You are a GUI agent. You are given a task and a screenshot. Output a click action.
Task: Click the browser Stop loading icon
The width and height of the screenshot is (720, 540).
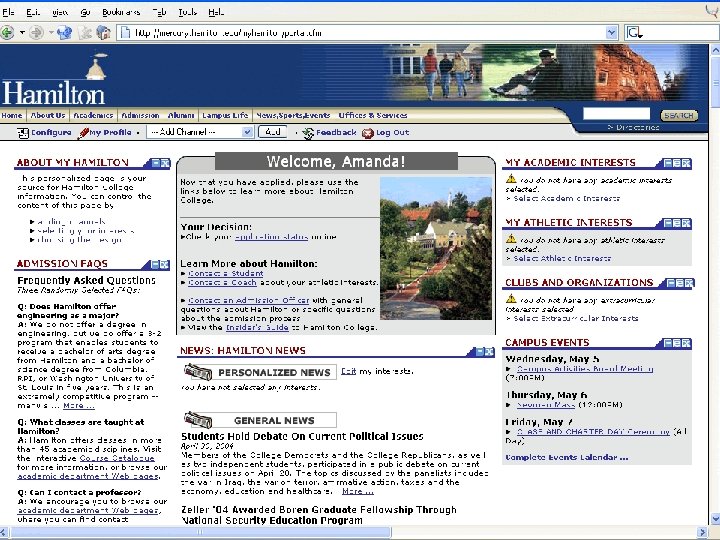[x=84, y=33]
